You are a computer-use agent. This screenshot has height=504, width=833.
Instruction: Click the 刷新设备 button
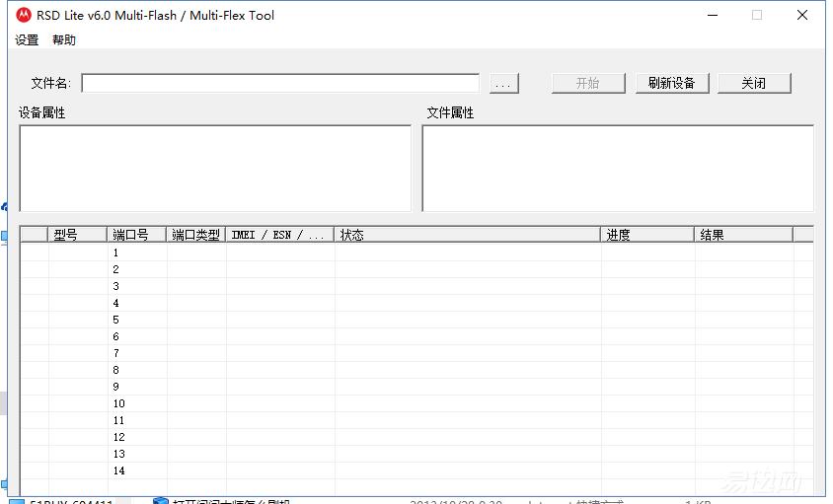672,84
